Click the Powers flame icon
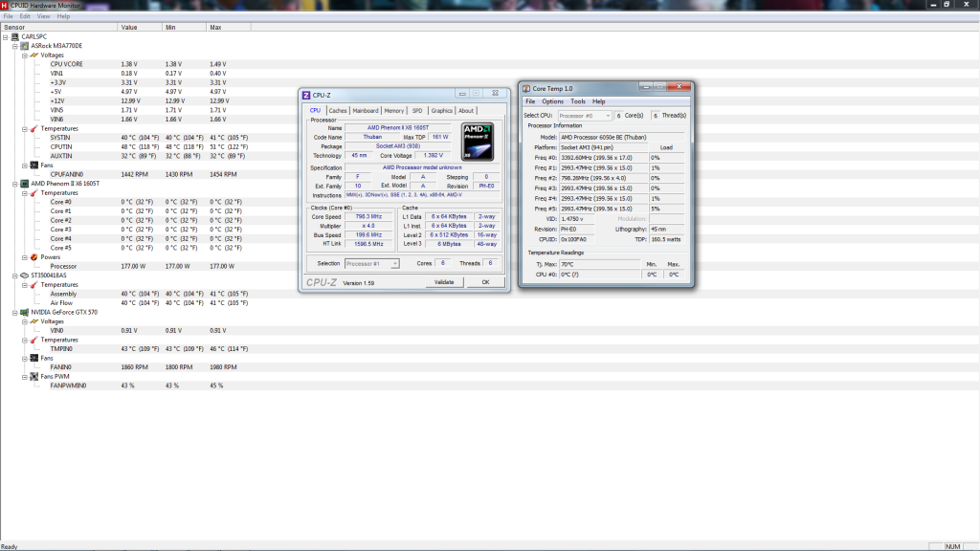980x551 pixels. [x=34, y=257]
